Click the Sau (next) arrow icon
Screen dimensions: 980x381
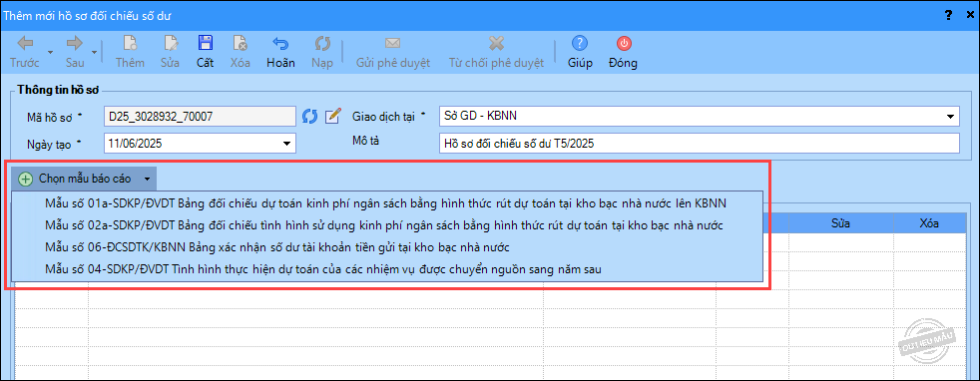pyautogui.click(x=75, y=43)
